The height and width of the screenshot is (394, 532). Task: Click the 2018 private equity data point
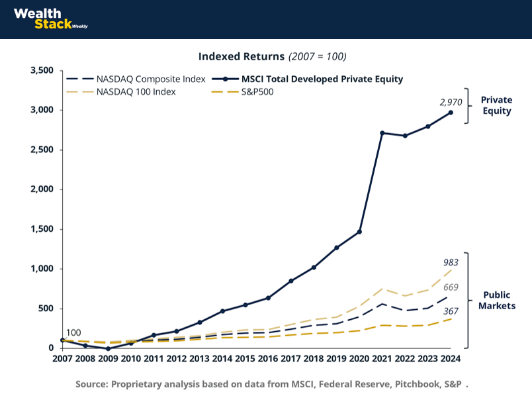coord(314,268)
